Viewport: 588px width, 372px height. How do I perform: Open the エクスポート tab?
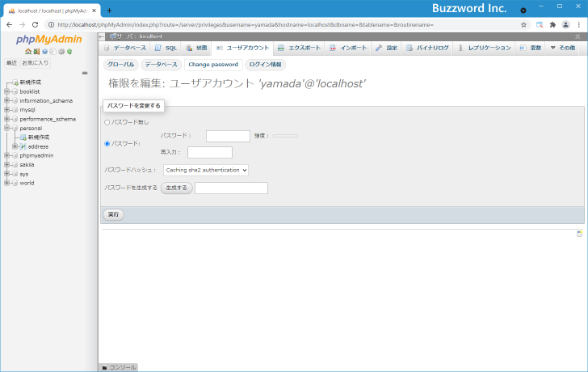click(299, 48)
